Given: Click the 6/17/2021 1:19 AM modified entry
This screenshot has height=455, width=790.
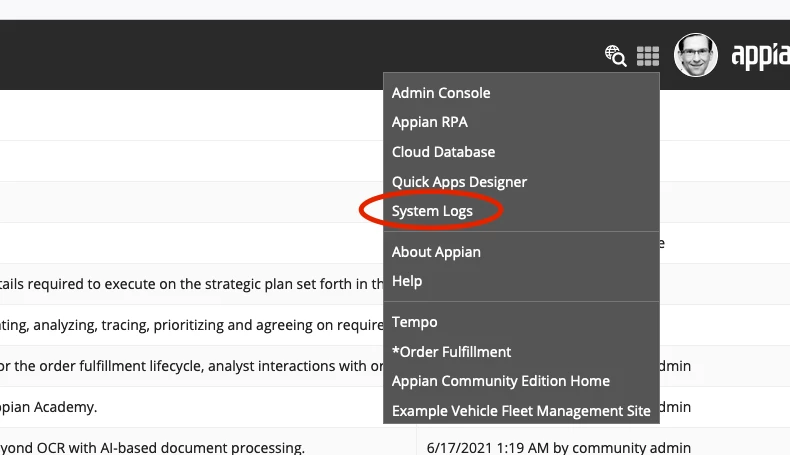Looking at the screenshot, I should [559, 447].
